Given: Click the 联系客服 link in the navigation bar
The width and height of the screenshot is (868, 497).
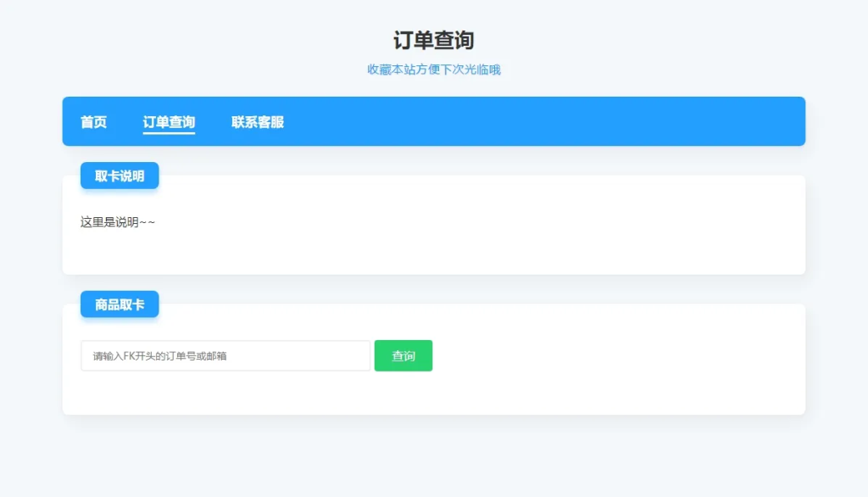Looking at the screenshot, I should click(258, 122).
